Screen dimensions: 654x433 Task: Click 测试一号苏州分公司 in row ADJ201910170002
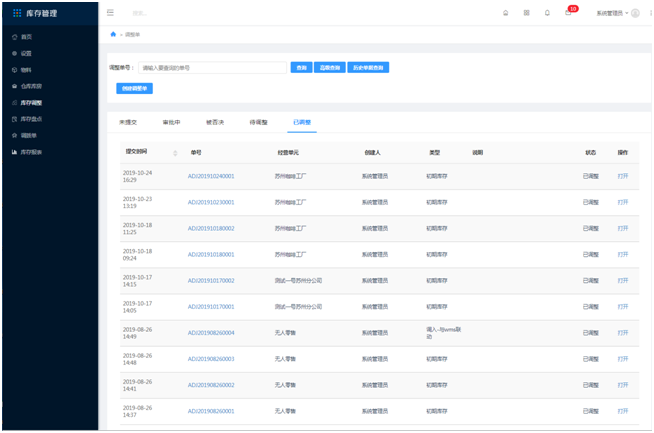pos(298,281)
